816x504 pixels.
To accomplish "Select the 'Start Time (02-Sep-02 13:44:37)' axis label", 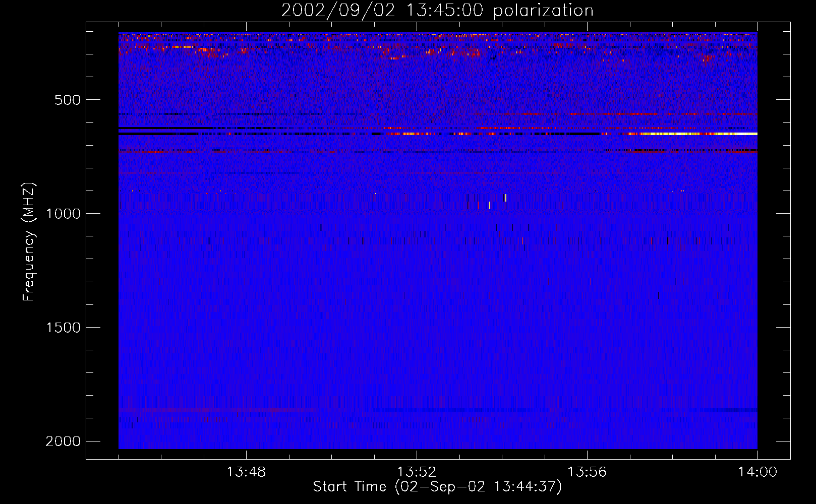I will (437, 487).
